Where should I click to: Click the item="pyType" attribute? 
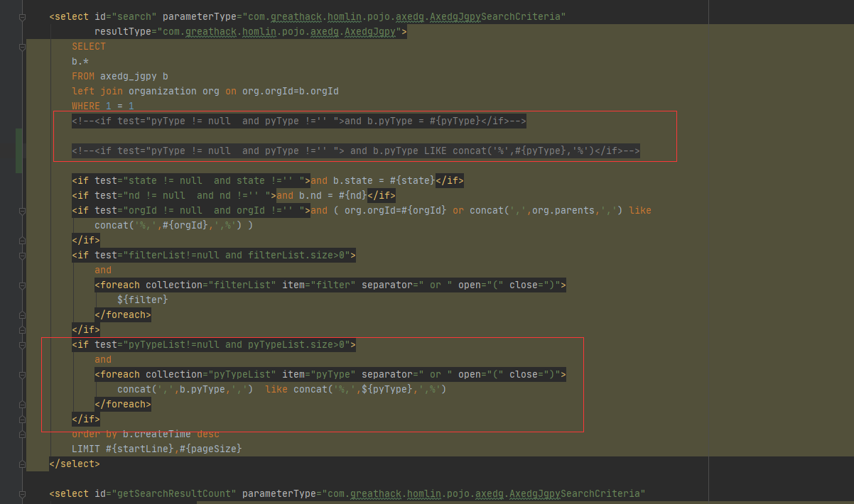point(319,374)
